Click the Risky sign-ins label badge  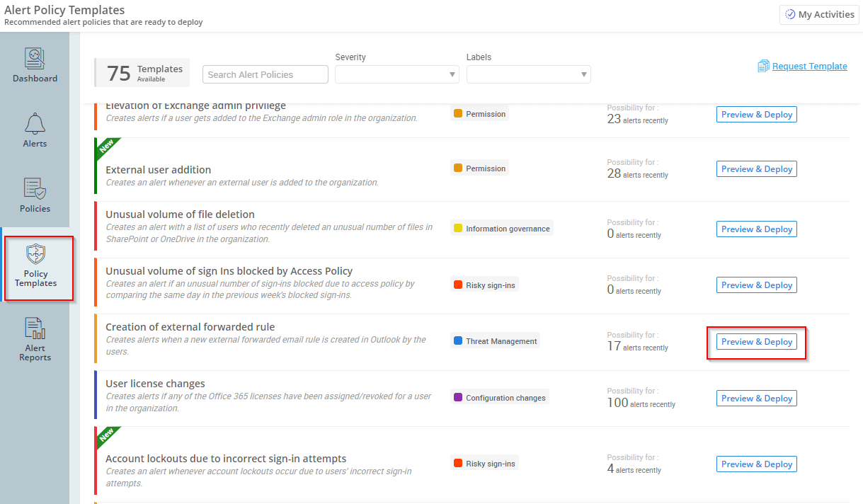484,284
